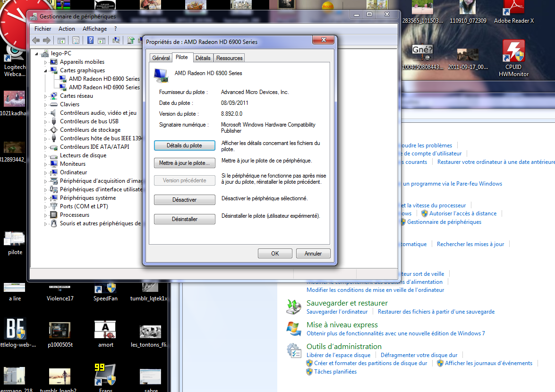555x392 pixels.
Task: Collapse the Cartes graphiques tree node
Action: click(x=46, y=70)
